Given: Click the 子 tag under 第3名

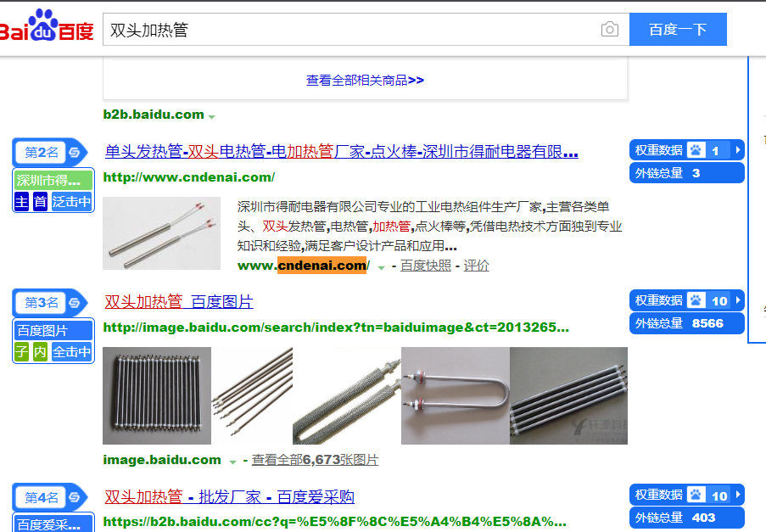Looking at the screenshot, I should (21, 352).
